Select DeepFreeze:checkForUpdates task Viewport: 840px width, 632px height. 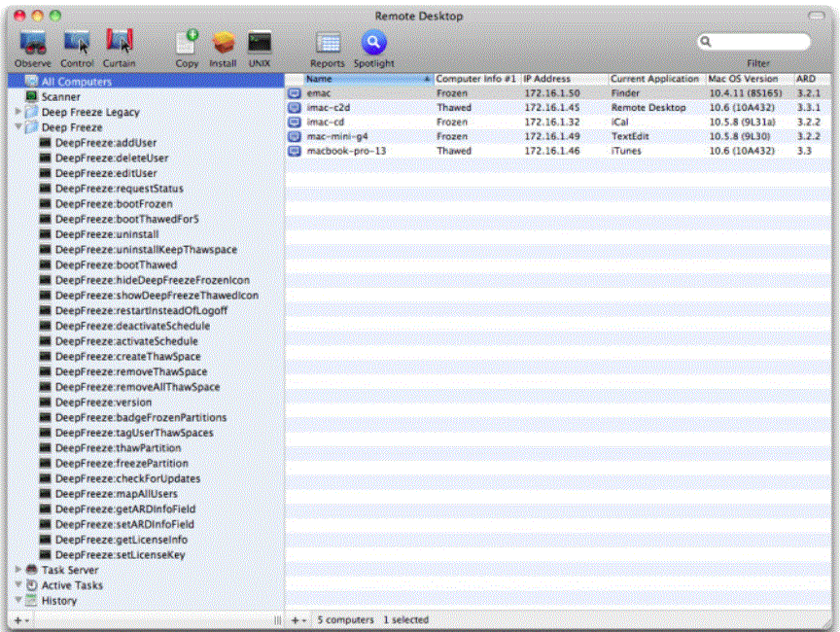point(127,478)
